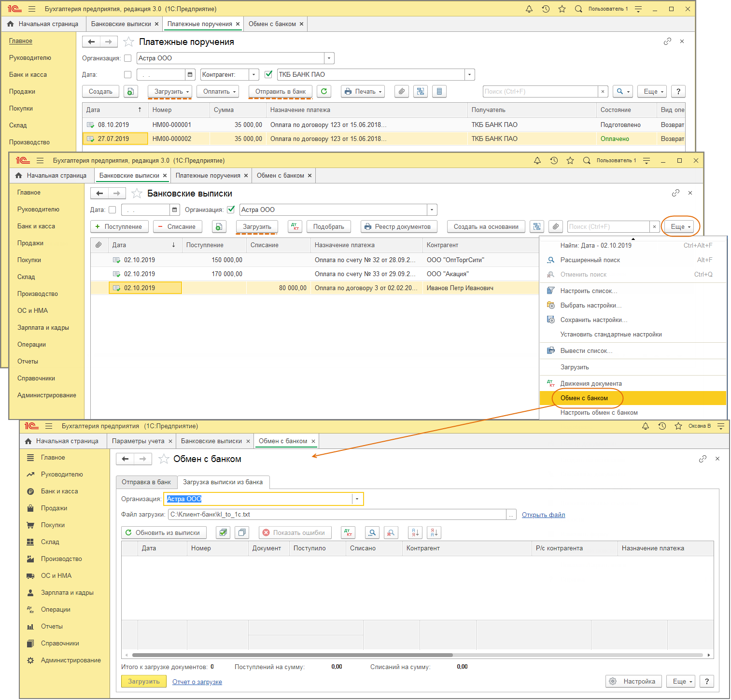This screenshot has height=700, width=731.
Task: Open Печать dropdown button
Action: (363, 91)
